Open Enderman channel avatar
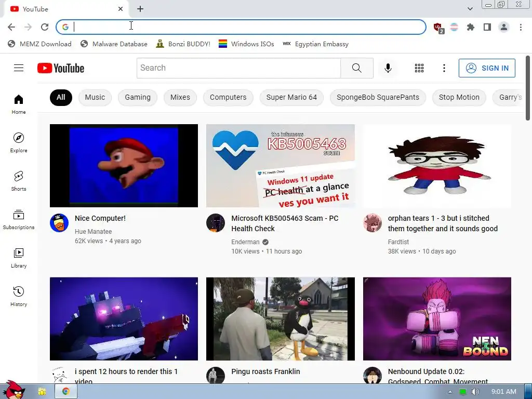Image resolution: width=532 pixels, height=399 pixels. coord(216,223)
